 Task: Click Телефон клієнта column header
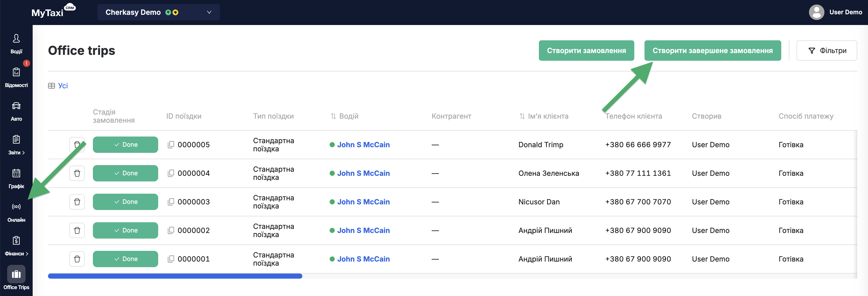point(634,116)
